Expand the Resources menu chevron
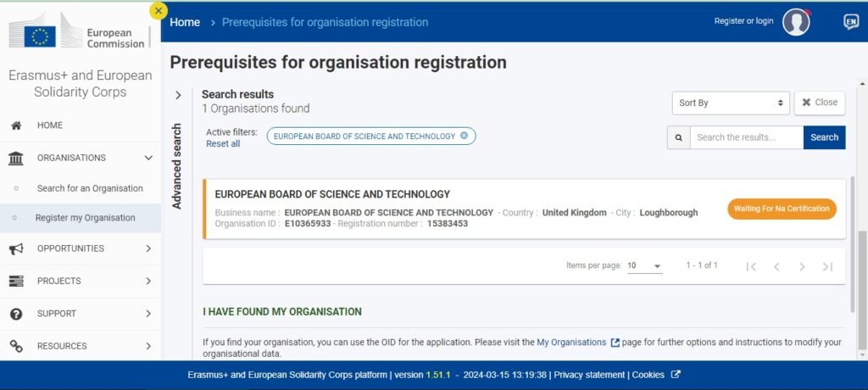 pyautogui.click(x=148, y=346)
